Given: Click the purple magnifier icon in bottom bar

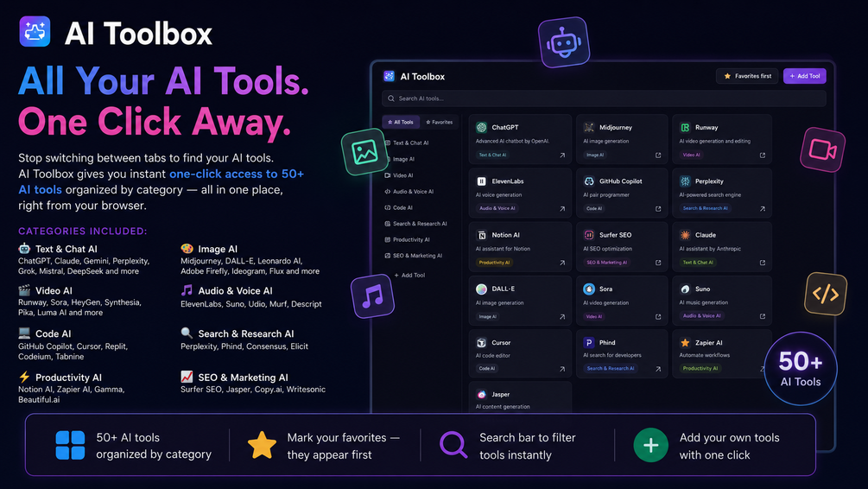Looking at the screenshot, I should pos(453,445).
